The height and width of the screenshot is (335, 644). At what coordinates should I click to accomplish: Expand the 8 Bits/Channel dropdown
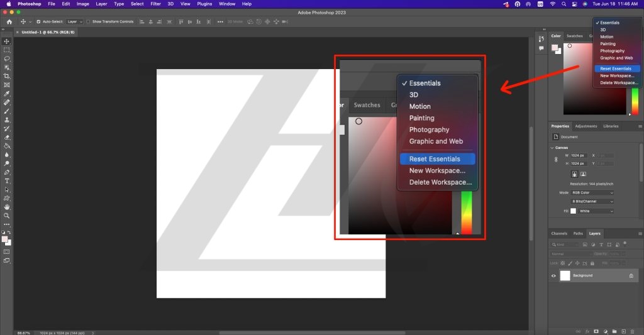click(x=592, y=201)
